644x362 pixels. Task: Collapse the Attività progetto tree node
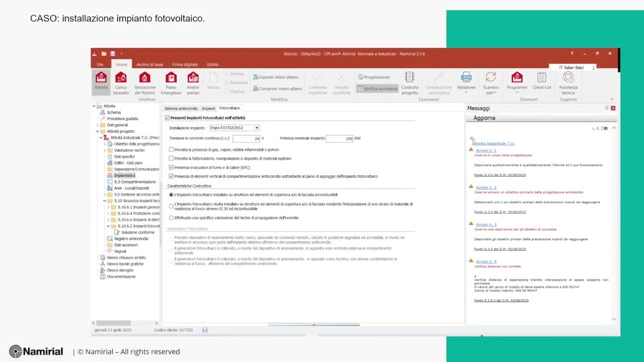click(97, 131)
